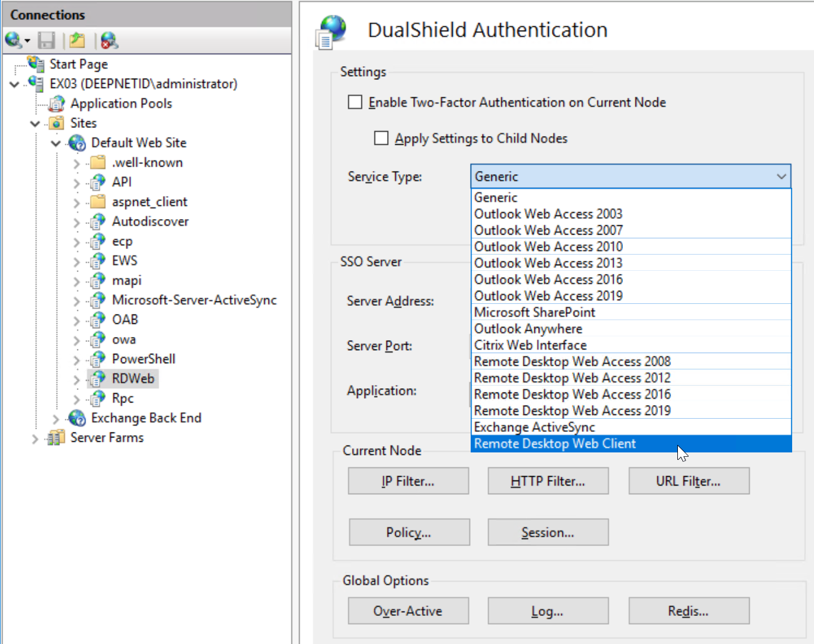Image resolution: width=814 pixels, height=644 pixels.
Task: Click the Redis button
Action: [688, 611]
